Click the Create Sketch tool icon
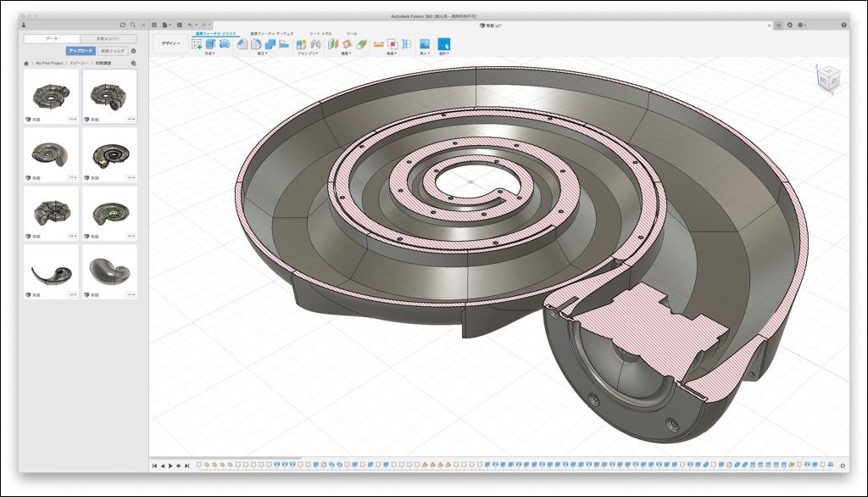 pyautogui.click(x=197, y=44)
